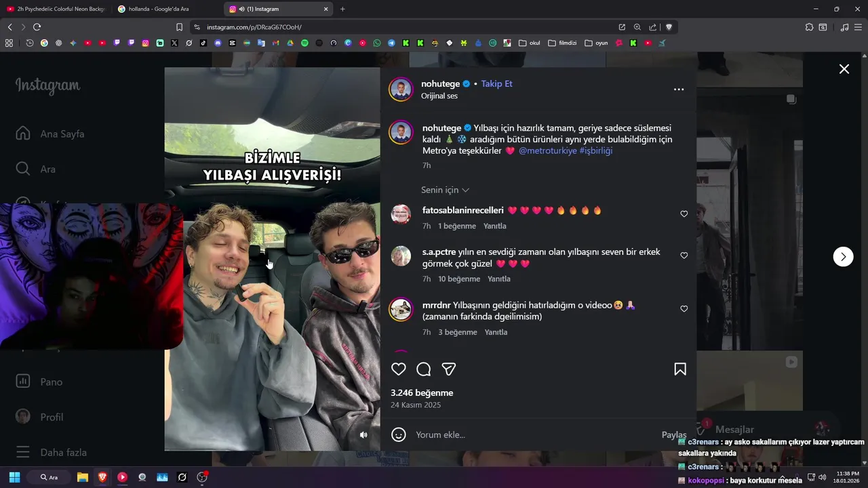Go to 'Ana Sayfa' in Instagram sidebar
This screenshot has width=868, height=488.
tap(50, 134)
